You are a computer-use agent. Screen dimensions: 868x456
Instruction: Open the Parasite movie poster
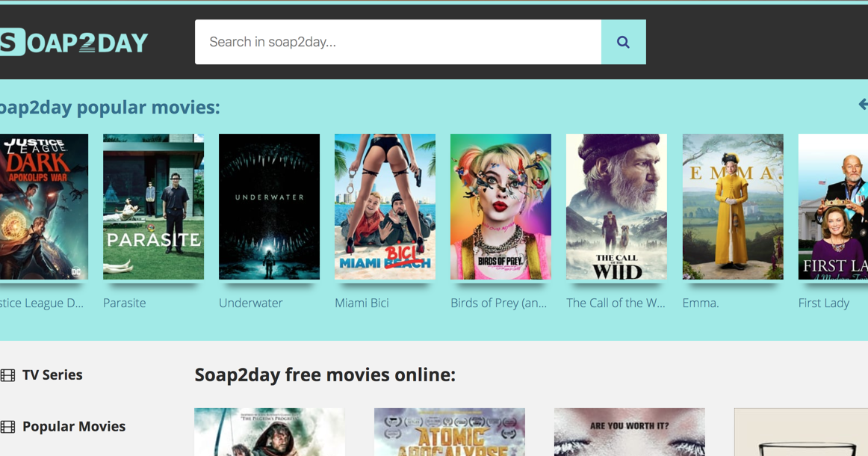[153, 206]
